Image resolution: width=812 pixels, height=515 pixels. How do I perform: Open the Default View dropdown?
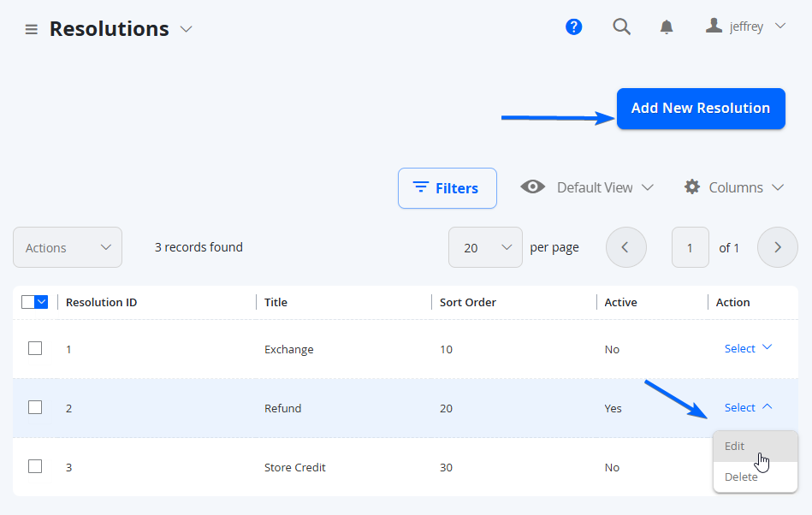pyautogui.click(x=604, y=187)
